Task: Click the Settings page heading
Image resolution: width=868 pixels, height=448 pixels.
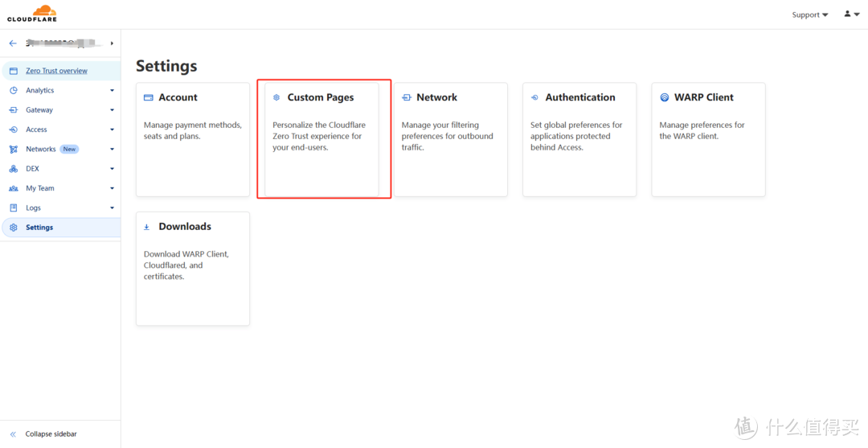Action: point(166,66)
